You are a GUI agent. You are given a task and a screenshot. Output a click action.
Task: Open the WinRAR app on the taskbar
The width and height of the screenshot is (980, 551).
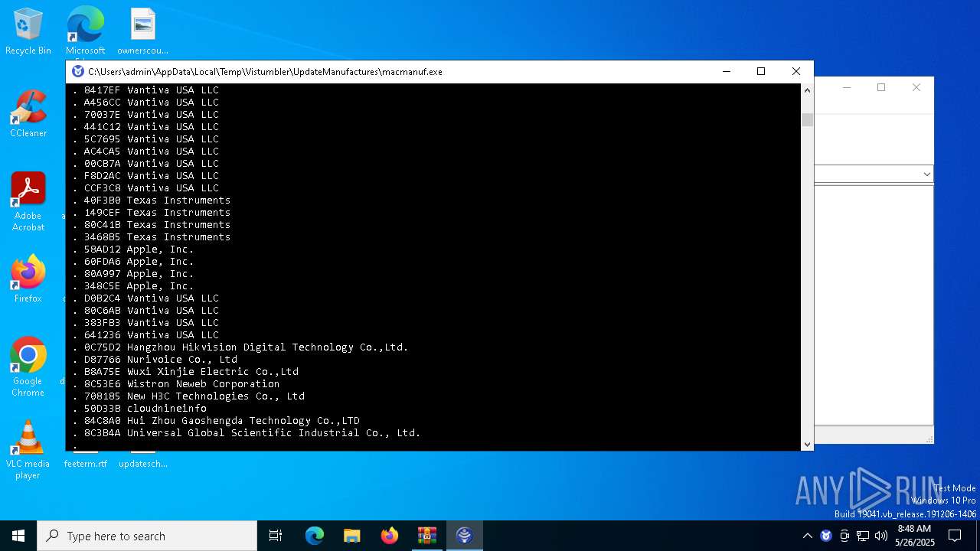pyautogui.click(x=426, y=536)
